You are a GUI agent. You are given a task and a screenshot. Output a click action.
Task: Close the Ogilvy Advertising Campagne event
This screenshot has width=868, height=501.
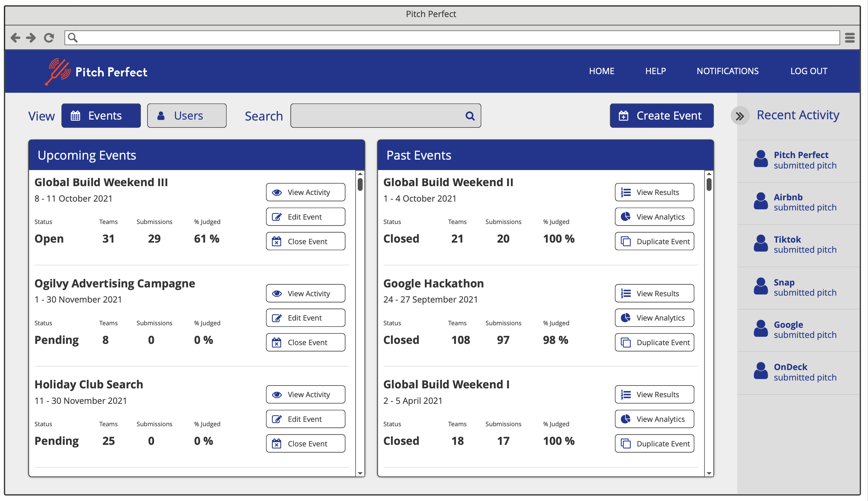tap(305, 342)
